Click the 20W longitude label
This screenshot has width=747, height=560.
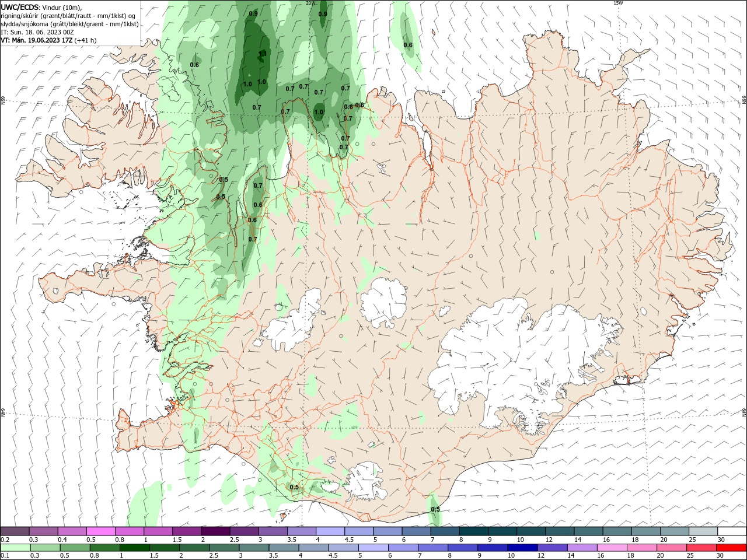(310, 3)
